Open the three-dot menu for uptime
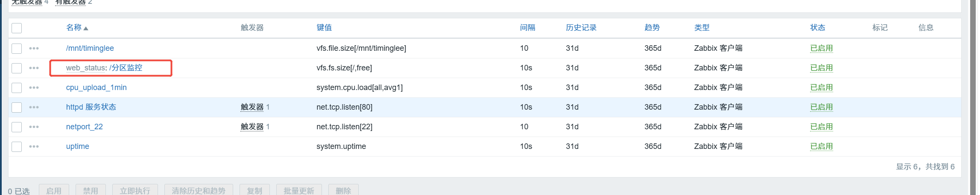980x195 pixels. (34, 146)
